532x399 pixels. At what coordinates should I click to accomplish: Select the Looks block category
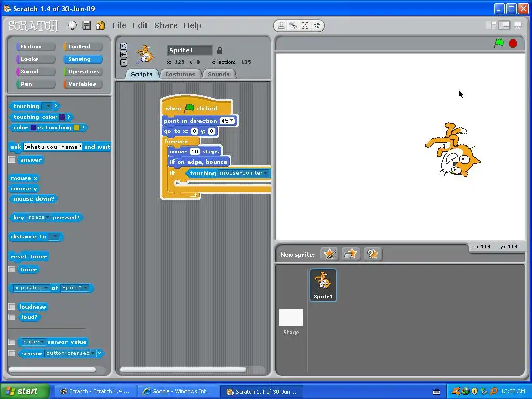[x=35, y=59]
